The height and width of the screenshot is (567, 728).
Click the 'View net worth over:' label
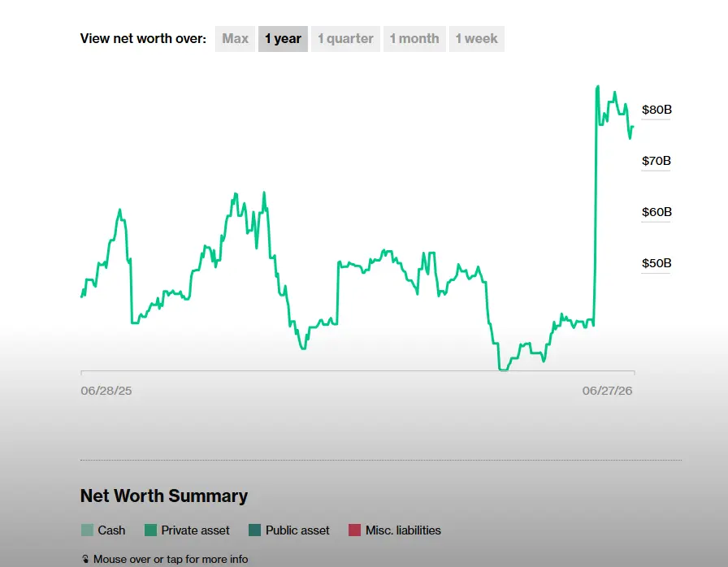143,38
